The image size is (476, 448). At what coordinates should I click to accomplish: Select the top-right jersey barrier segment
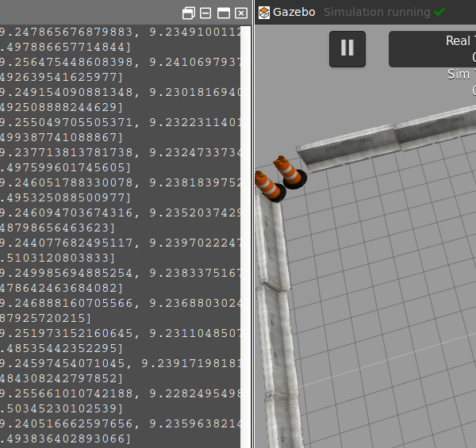coord(436,127)
